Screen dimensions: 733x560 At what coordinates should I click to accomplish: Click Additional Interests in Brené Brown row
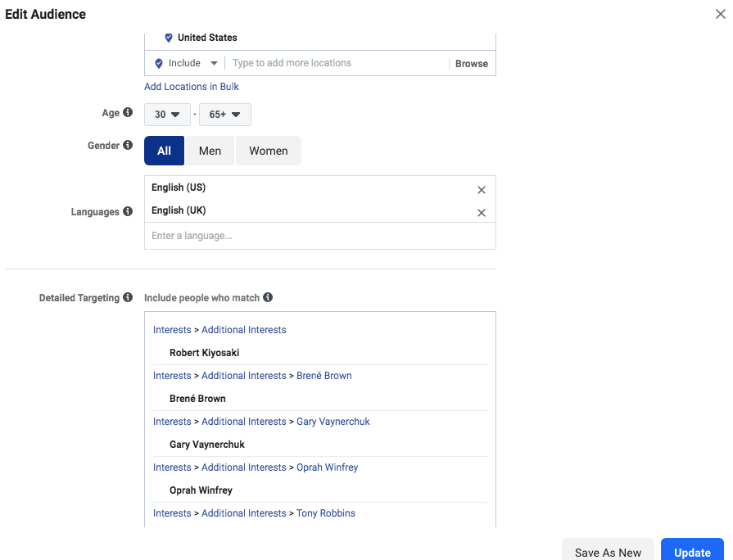(243, 375)
